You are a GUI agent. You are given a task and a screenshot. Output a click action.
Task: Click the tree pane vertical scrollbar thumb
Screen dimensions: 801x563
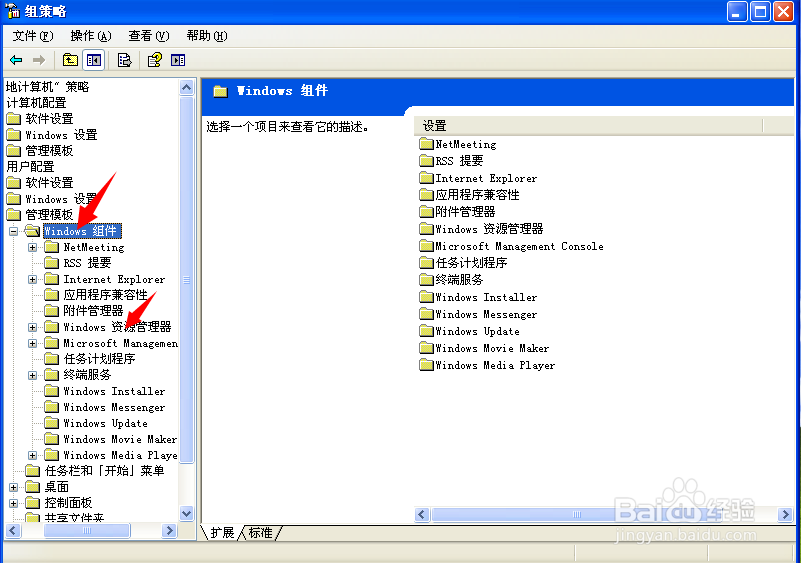[186, 279]
